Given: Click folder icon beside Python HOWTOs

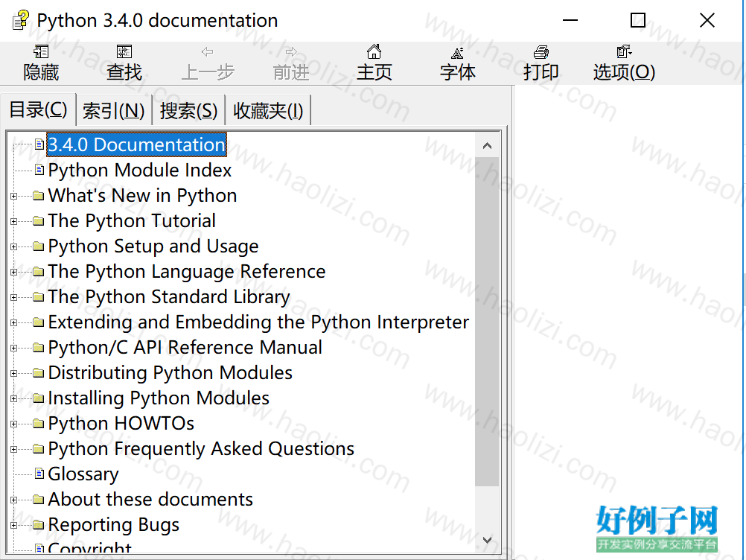Looking at the screenshot, I should coord(39,424).
